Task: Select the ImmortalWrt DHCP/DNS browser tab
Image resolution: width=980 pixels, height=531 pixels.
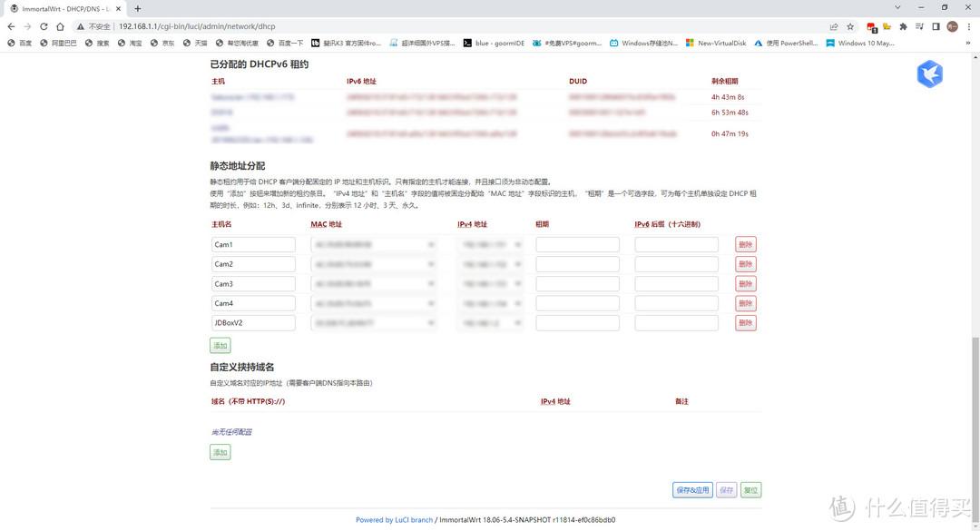Action: click(62, 8)
